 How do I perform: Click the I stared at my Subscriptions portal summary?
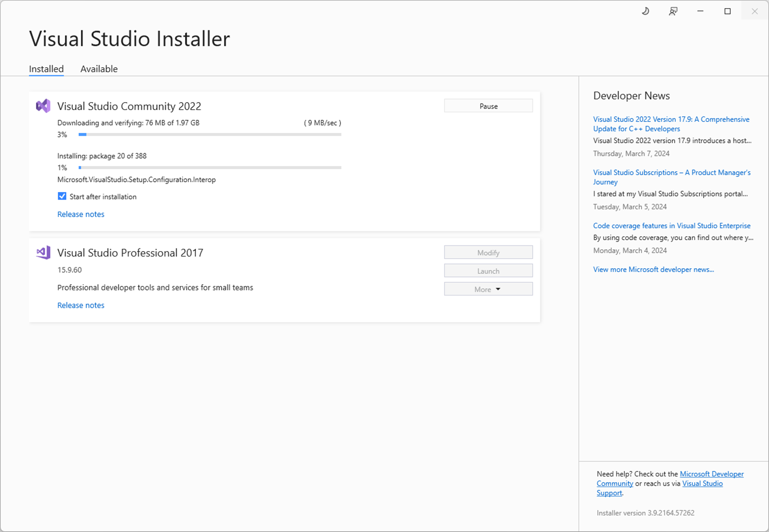tap(671, 194)
